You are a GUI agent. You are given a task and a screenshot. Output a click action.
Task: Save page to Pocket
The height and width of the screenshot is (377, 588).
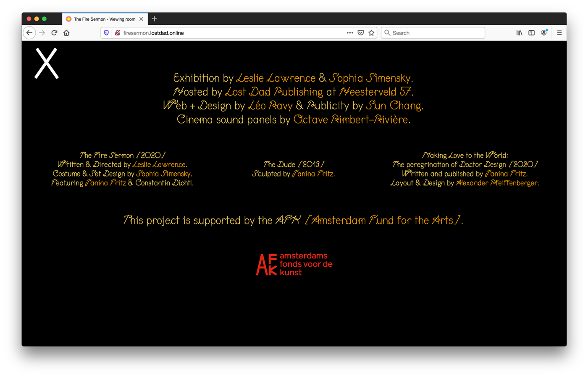coord(360,33)
